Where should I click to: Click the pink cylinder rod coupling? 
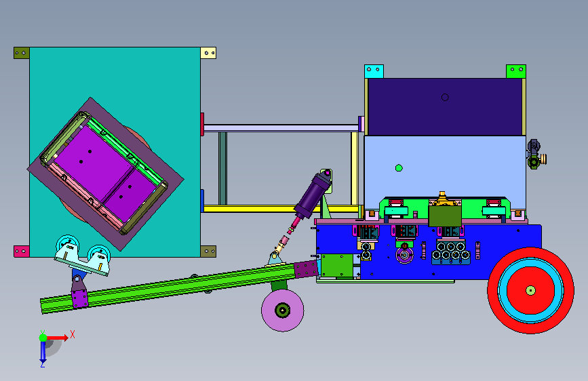285,240
